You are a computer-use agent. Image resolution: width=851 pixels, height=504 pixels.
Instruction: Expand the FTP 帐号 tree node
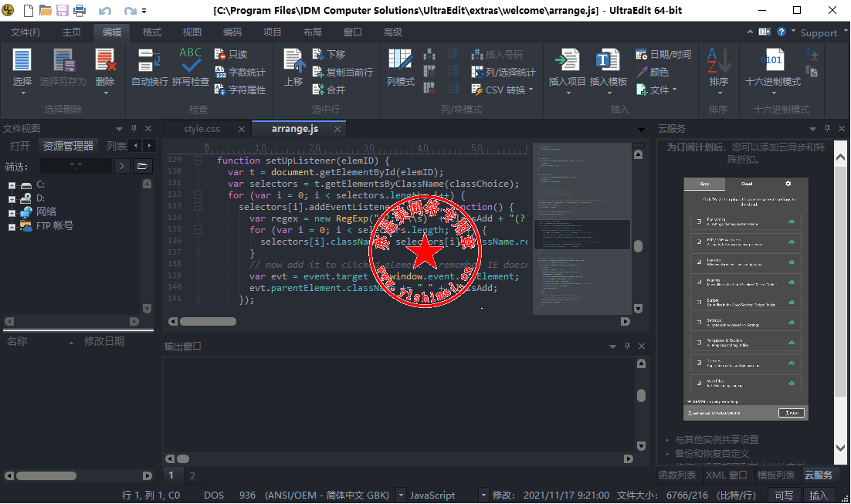12,227
